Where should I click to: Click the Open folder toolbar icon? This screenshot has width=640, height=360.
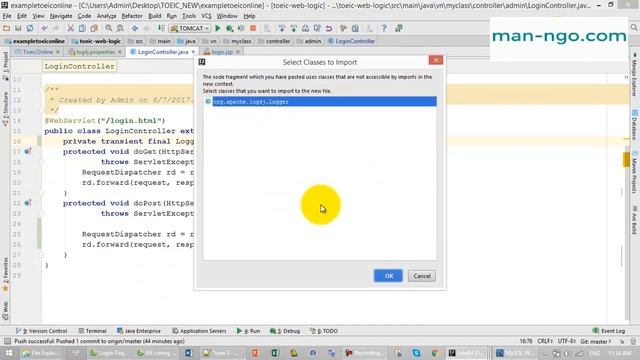point(7,28)
